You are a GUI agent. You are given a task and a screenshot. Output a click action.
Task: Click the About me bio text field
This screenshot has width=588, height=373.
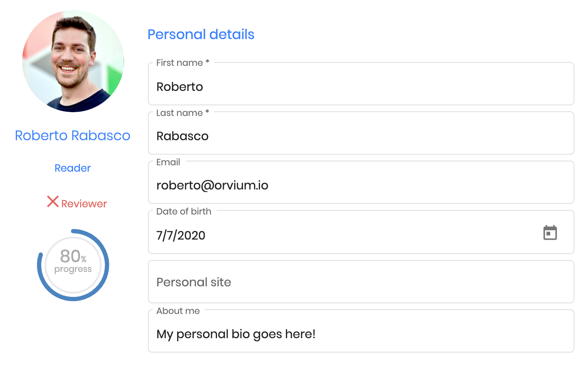click(x=361, y=331)
